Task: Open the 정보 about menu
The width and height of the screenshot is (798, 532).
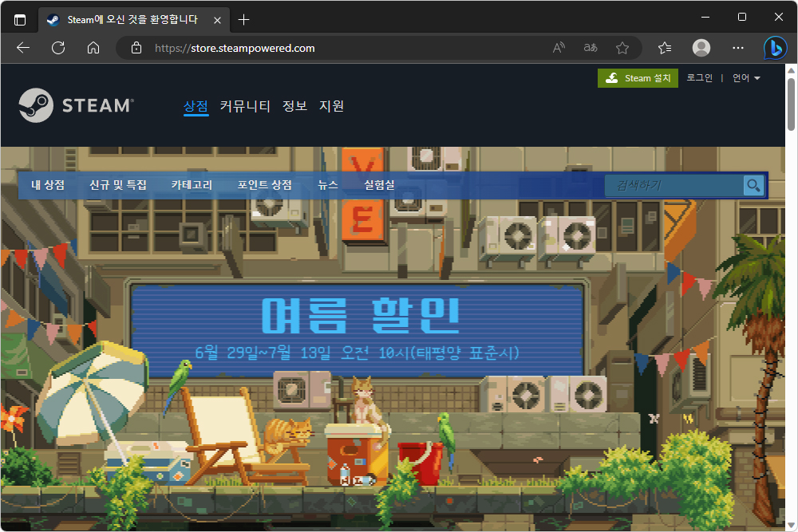Action: coord(294,106)
